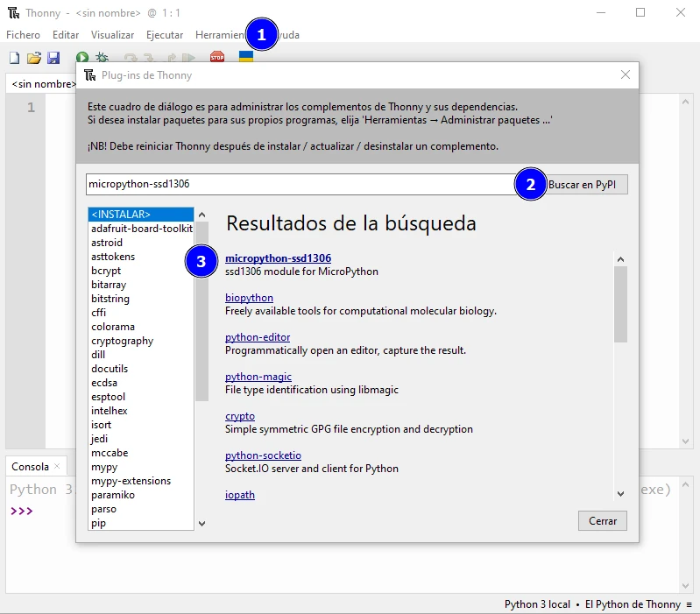Select paramiko in the package list
Viewport: 700px width, 614px height.
point(141,495)
